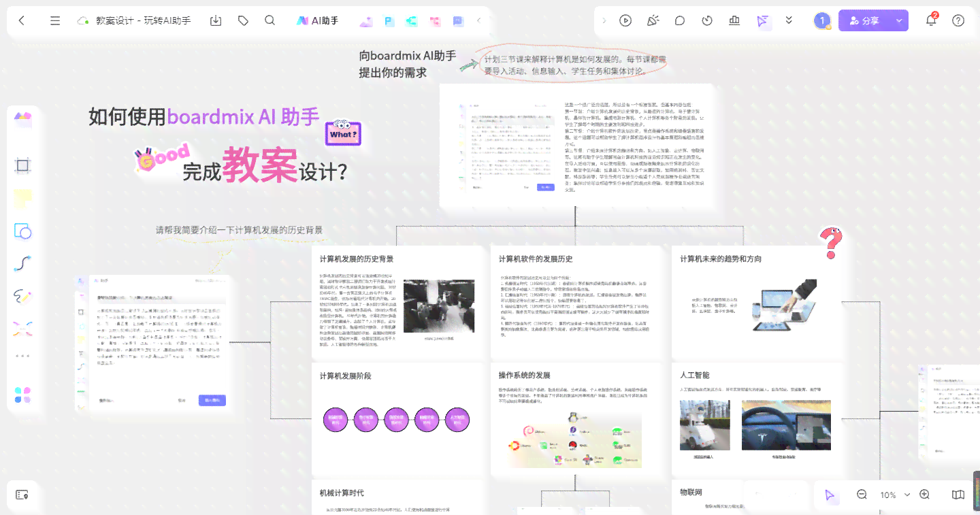Open more tools three-dot menu

click(23, 356)
